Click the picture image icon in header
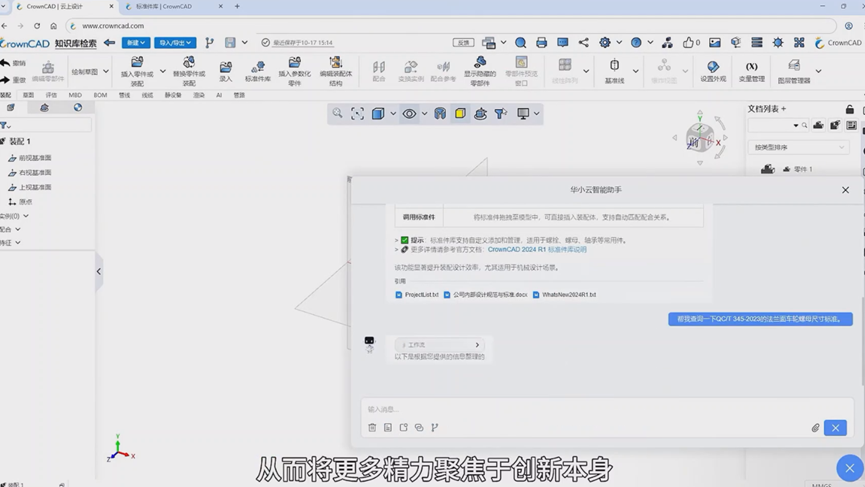Screen dimensions: 865x487 (x=715, y=42)
